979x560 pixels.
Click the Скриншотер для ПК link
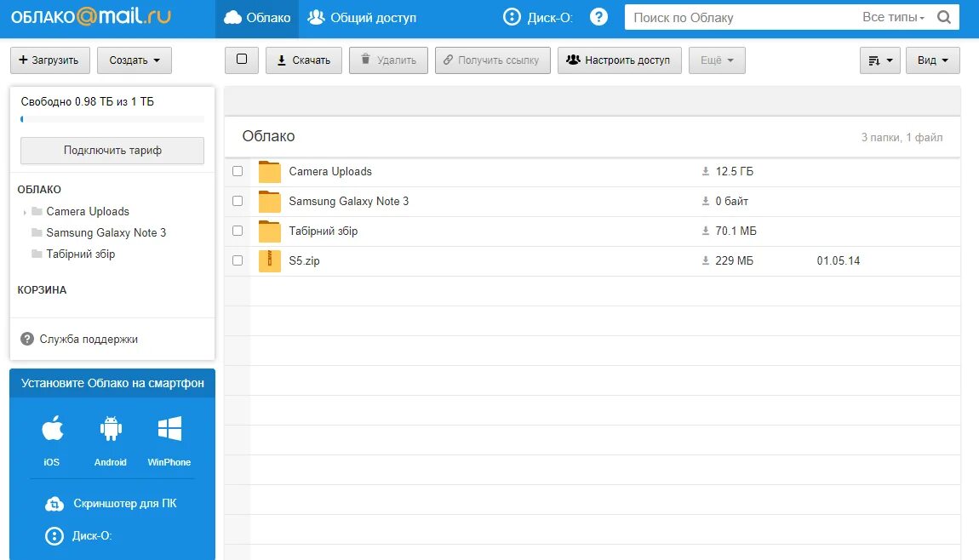pyautogui.click(x=125, y=503)
